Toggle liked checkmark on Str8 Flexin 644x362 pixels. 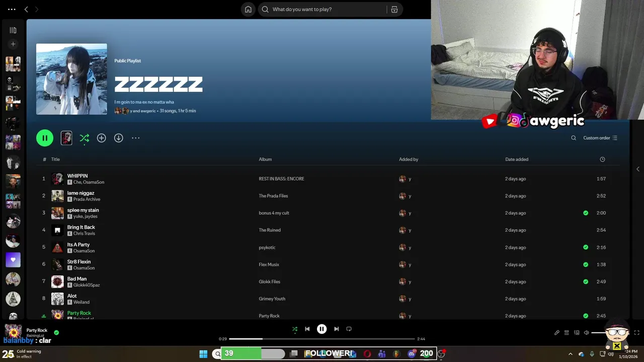click(x=586, y=264)
